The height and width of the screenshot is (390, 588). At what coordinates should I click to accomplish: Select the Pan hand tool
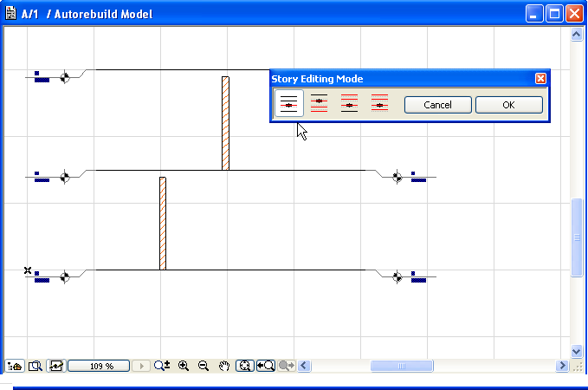coord(224,366)
